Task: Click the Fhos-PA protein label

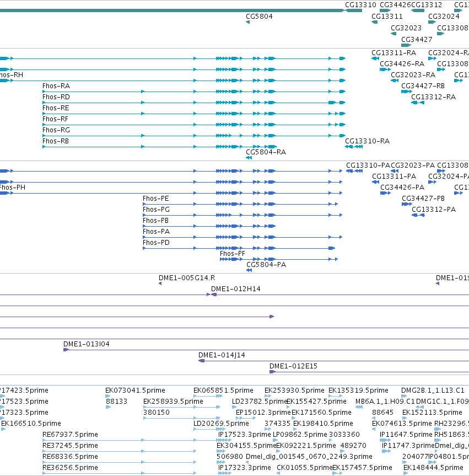Action: click(x=156, y=232)
